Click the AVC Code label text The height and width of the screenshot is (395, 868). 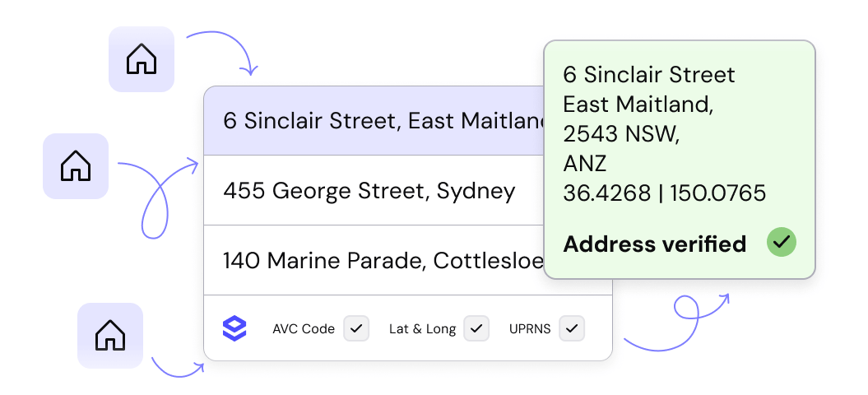(304, 329)
